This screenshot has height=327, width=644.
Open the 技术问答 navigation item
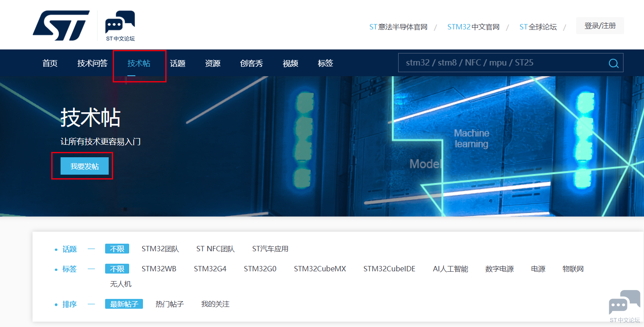pyautogui.click(x=93, y=63)
